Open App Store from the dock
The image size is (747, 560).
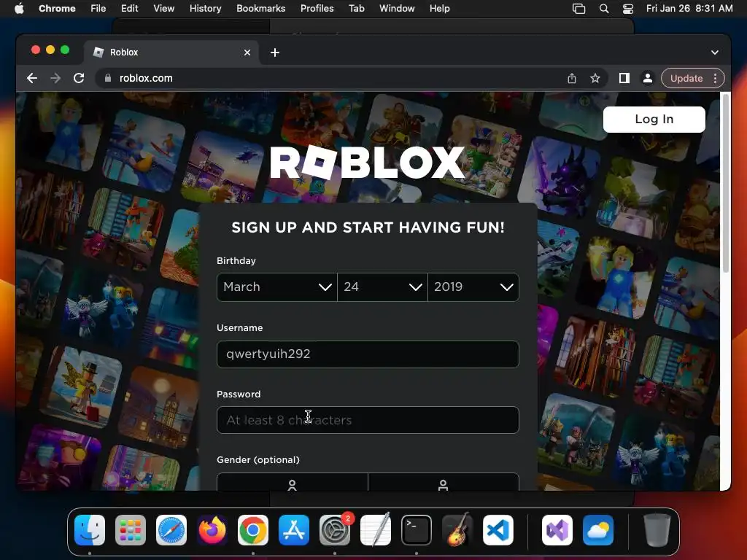(294, 530)
